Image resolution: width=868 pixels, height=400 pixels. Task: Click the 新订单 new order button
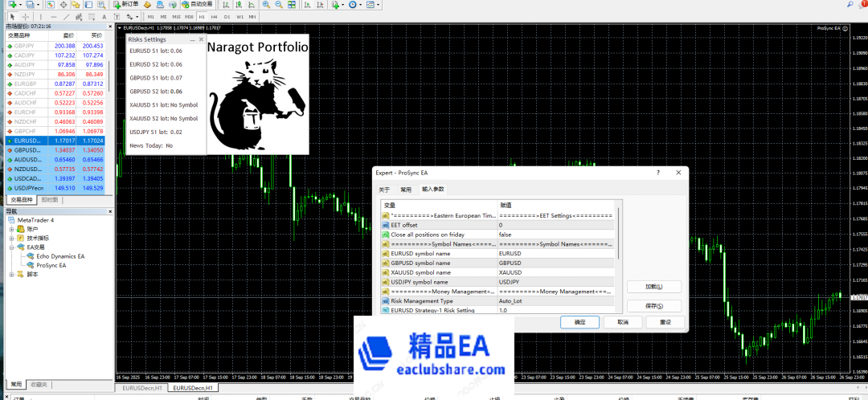(x=125, y=5)
